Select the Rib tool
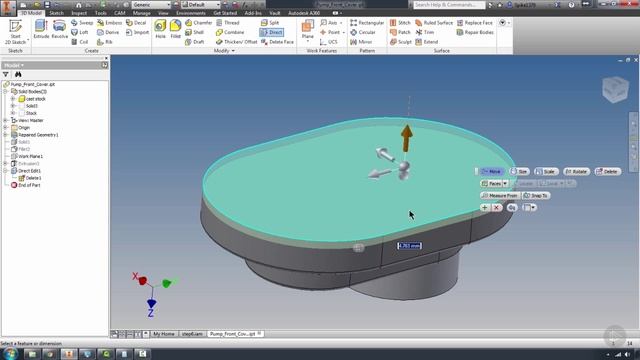 [104, 42]
